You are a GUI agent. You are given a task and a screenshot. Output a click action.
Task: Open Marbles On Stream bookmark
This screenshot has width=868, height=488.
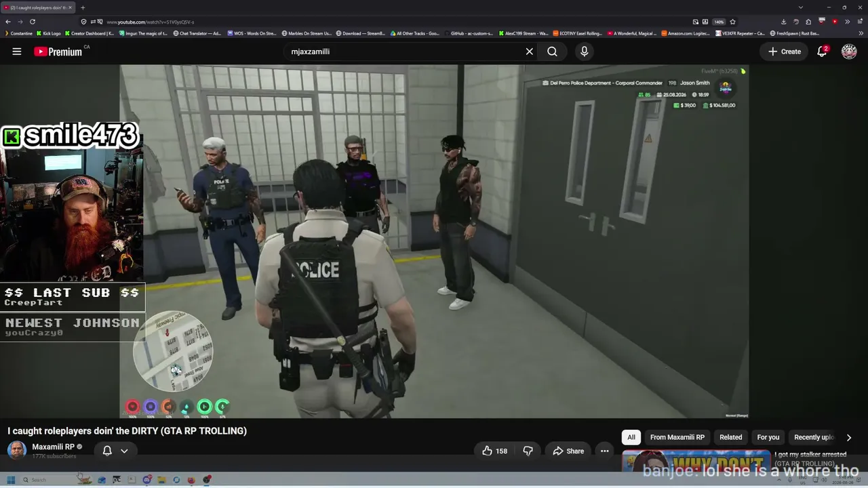tap(306, 33)
